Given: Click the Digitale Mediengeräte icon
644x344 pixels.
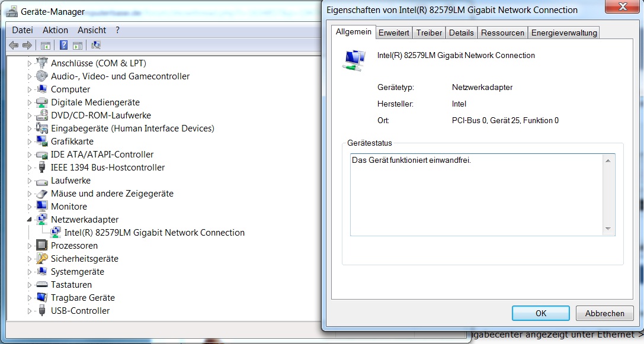Looking at the screenshot, I should (x=41, y=102).
